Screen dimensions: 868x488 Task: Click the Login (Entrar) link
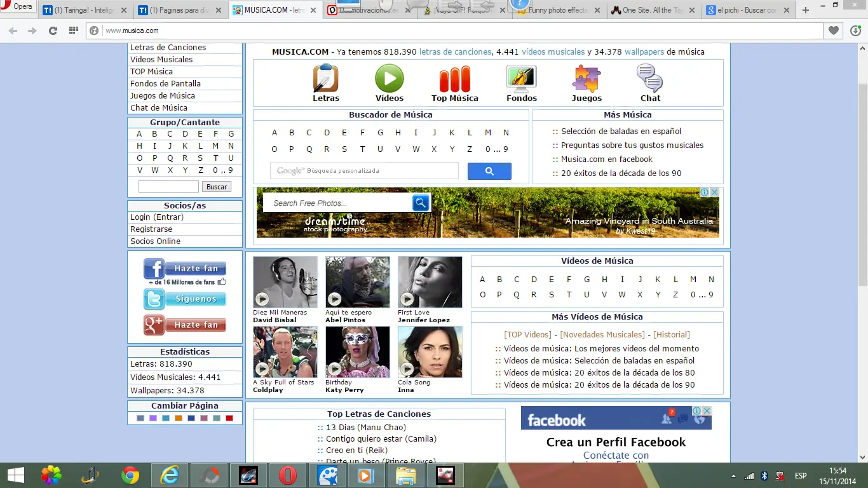click(157, 217)
